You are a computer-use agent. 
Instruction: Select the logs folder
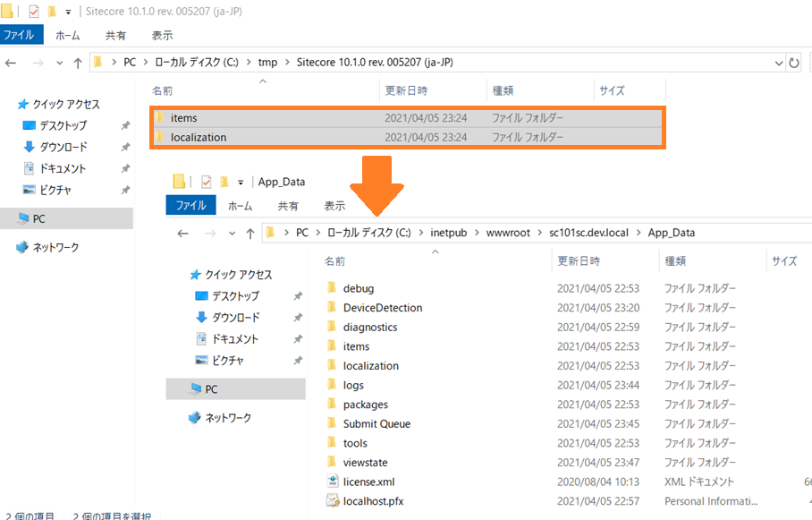[353, 385]
